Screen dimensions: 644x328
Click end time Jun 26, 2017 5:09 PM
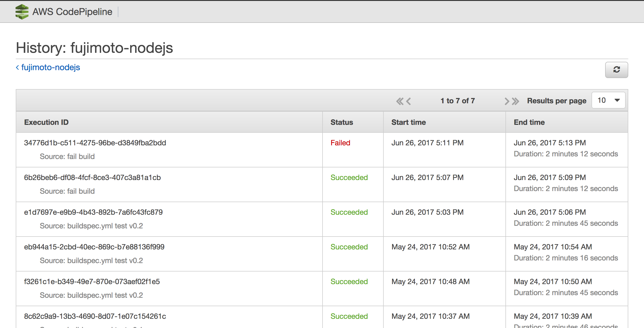coord(550,177)
